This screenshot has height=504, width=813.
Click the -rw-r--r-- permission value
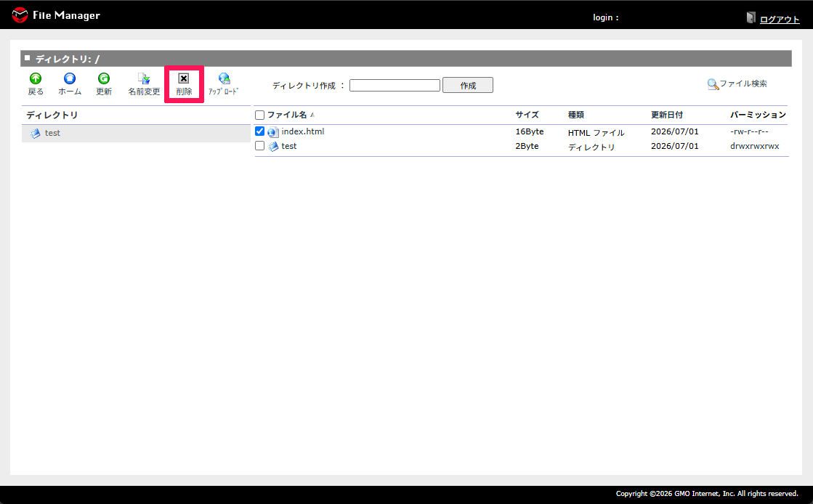pos(749,131)
